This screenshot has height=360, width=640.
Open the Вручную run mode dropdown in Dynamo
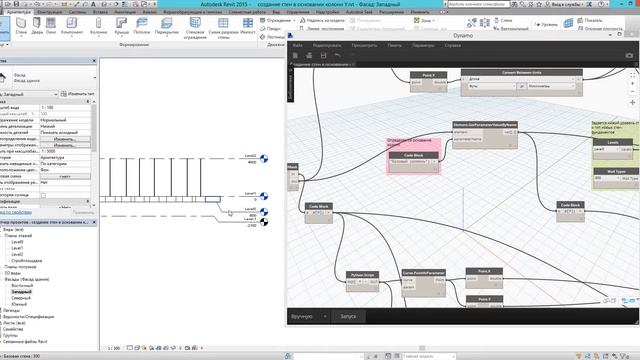click(x=309, y=316)
